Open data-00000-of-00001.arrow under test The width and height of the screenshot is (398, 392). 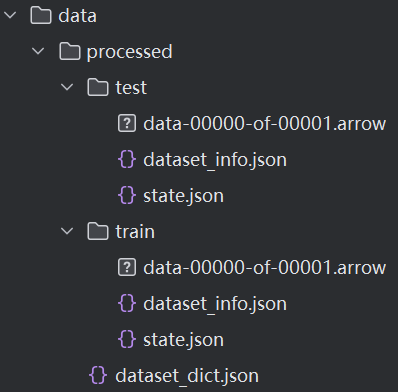point(264,124)
